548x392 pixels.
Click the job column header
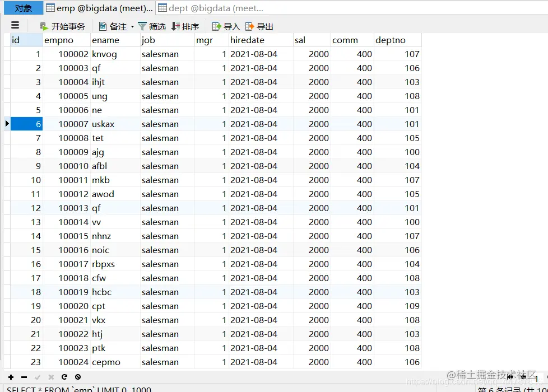pyautogui.click(x=167, y=40)
